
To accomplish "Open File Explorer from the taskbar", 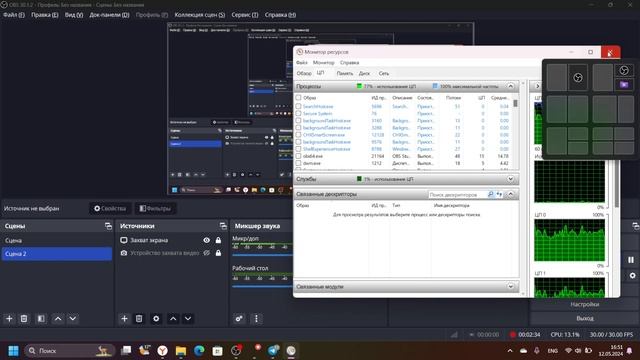I will pyautogui.click(x=181, y=351).
